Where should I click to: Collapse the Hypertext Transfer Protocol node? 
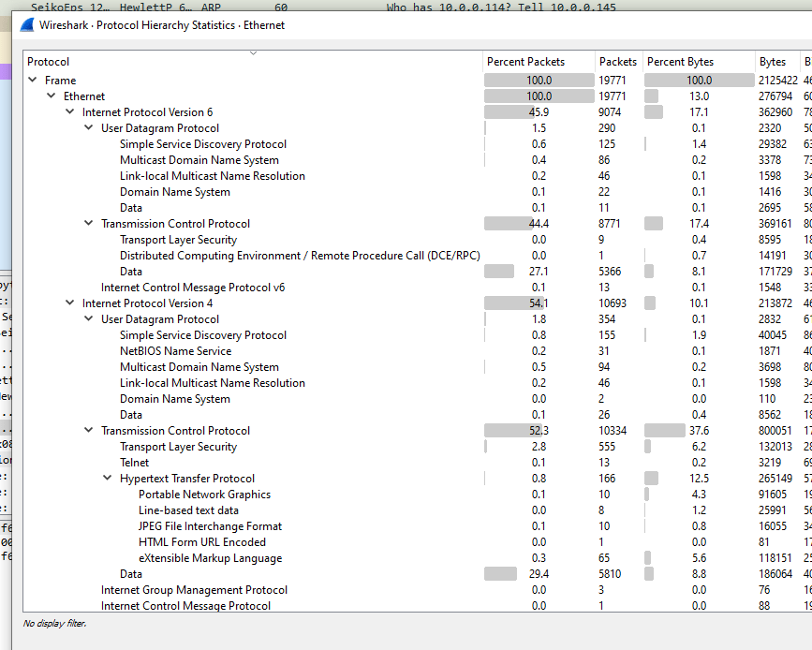[108, 479]
